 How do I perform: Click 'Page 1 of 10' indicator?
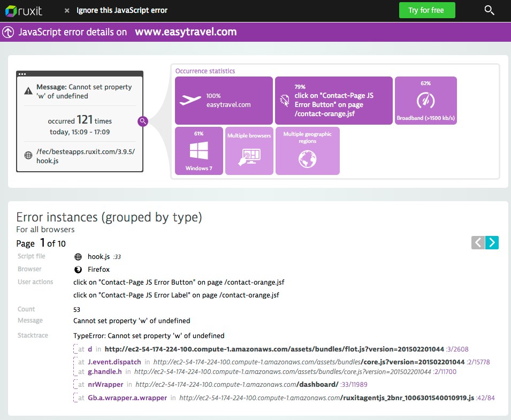[x=41, y=243]
